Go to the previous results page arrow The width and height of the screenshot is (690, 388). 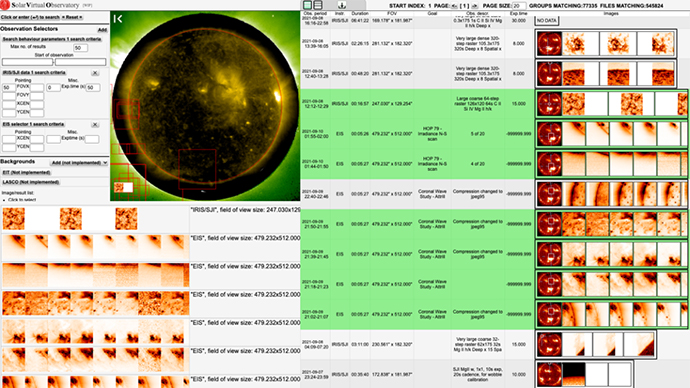[x=454, y=6]
